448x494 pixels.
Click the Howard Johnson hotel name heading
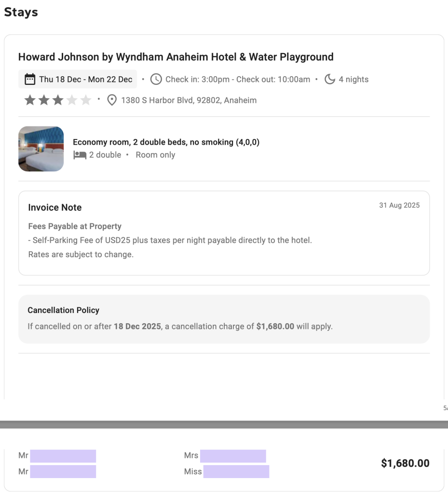[x=176, y=57]
